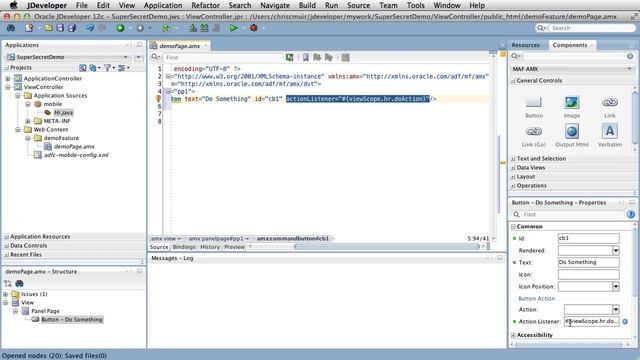Click the Icon property input field
This screenshot has height=360, width=640.
point(588,275)
